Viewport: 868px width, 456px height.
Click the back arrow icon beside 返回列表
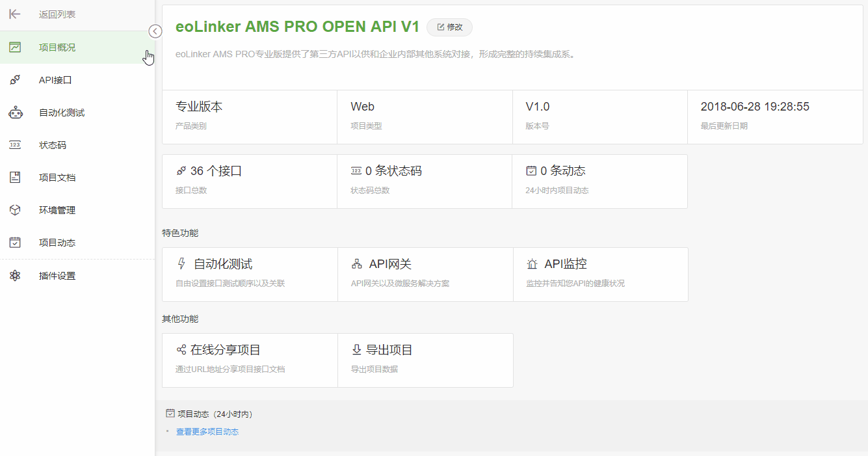15,14
